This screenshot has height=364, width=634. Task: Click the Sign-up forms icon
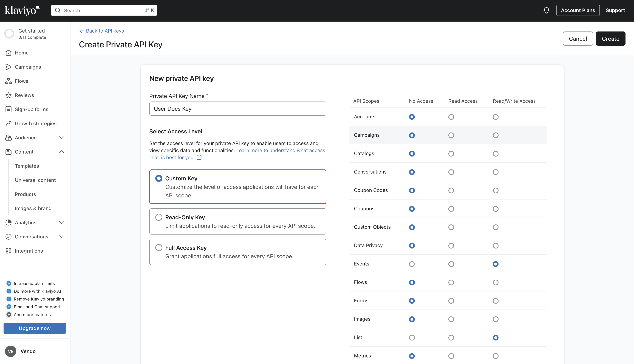point(9,109)
